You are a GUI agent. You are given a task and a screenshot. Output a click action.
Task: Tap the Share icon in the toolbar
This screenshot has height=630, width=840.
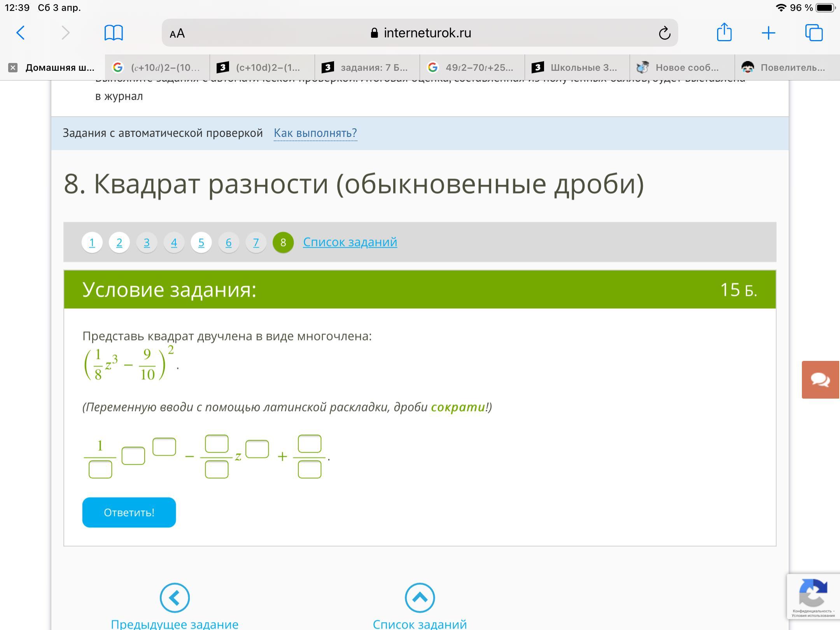(724, 32)
